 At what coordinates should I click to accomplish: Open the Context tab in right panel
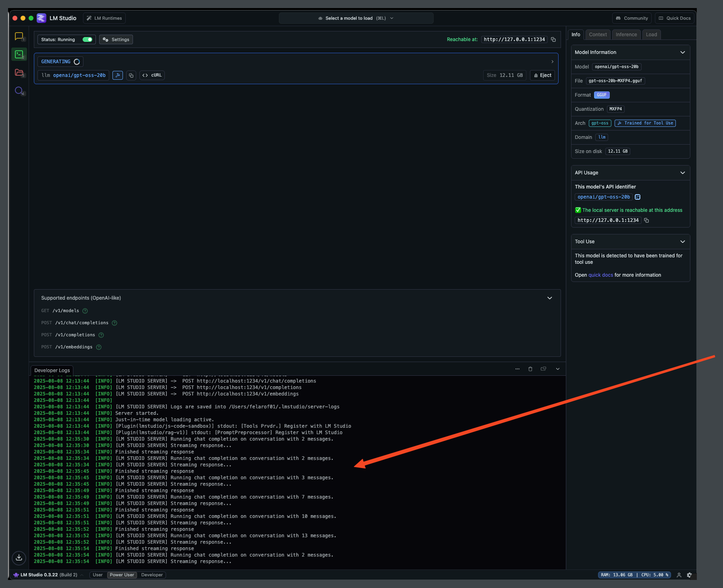598,34
